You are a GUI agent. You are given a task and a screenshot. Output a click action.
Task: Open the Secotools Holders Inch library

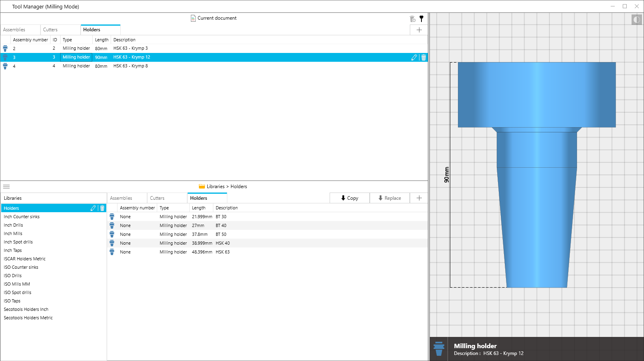(26, 309)
